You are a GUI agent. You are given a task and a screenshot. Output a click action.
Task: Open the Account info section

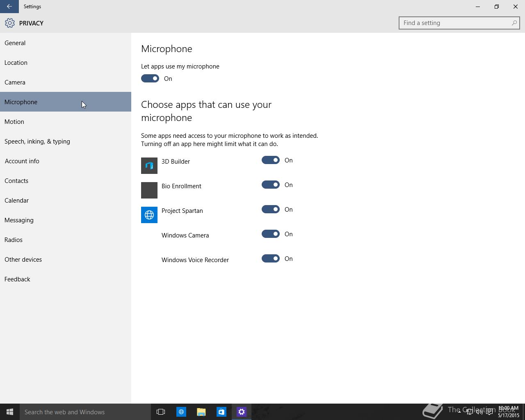point(66,161)
